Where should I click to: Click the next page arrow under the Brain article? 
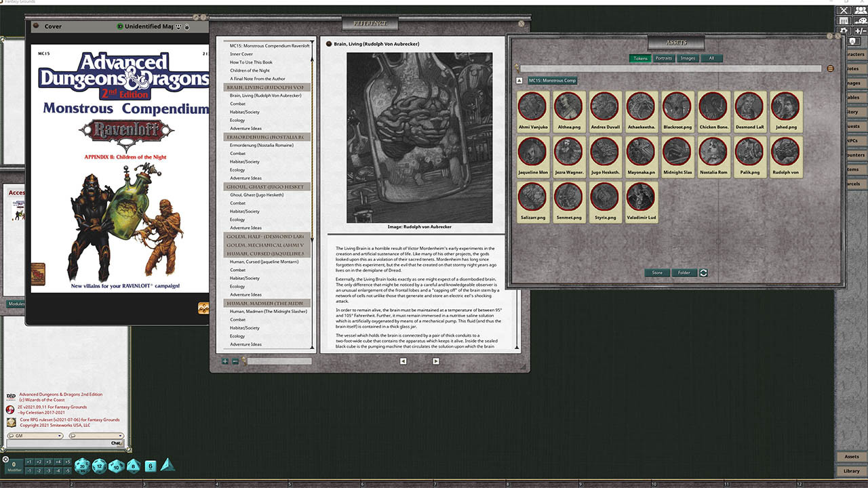pos(435,361)
